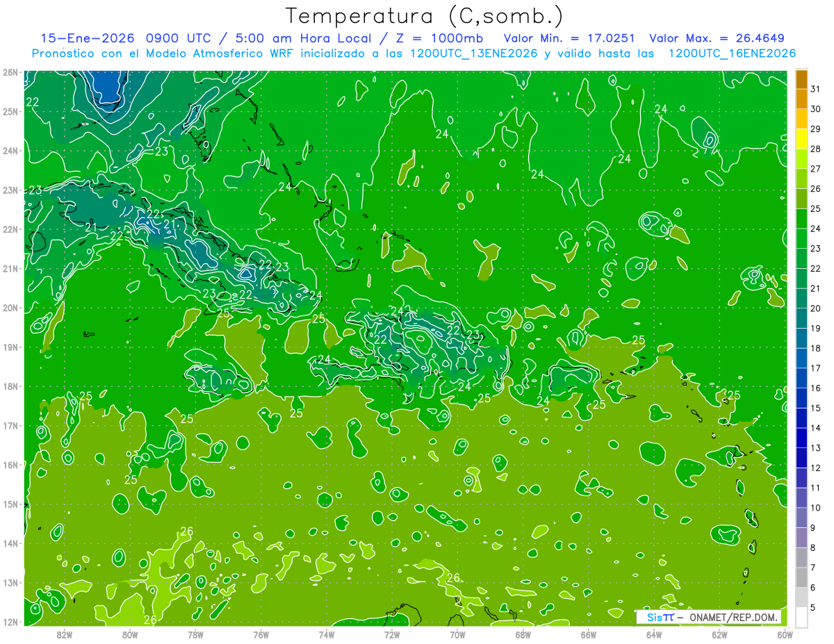Click the 23N latitude axis label
This screenshot has width=834, height=644.
point(10,190)
